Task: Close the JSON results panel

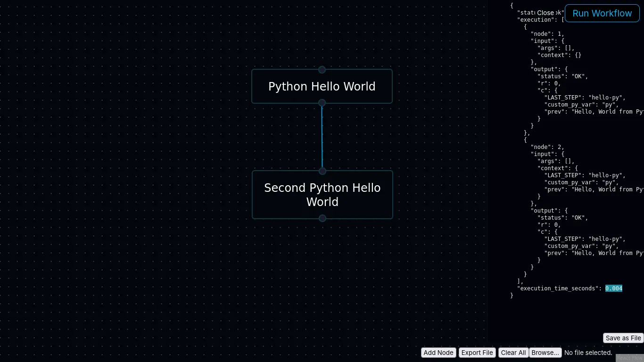Action: tap(545, 13)
